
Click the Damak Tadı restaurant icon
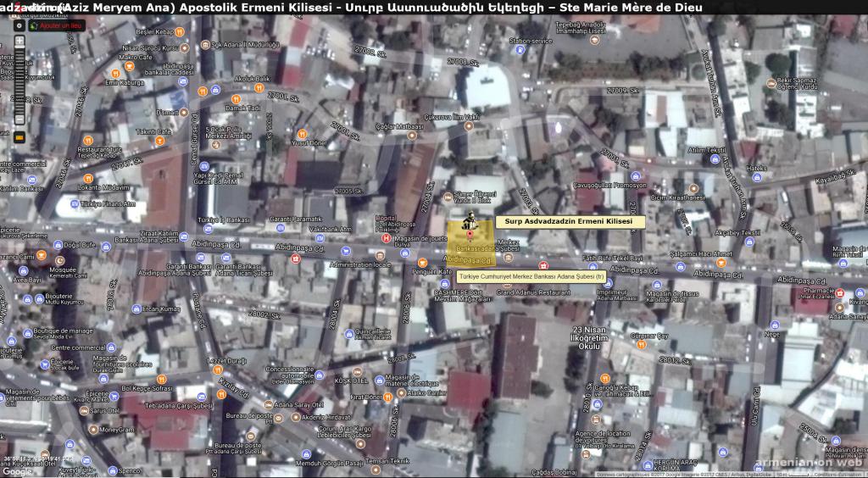(x=236, y=100)
